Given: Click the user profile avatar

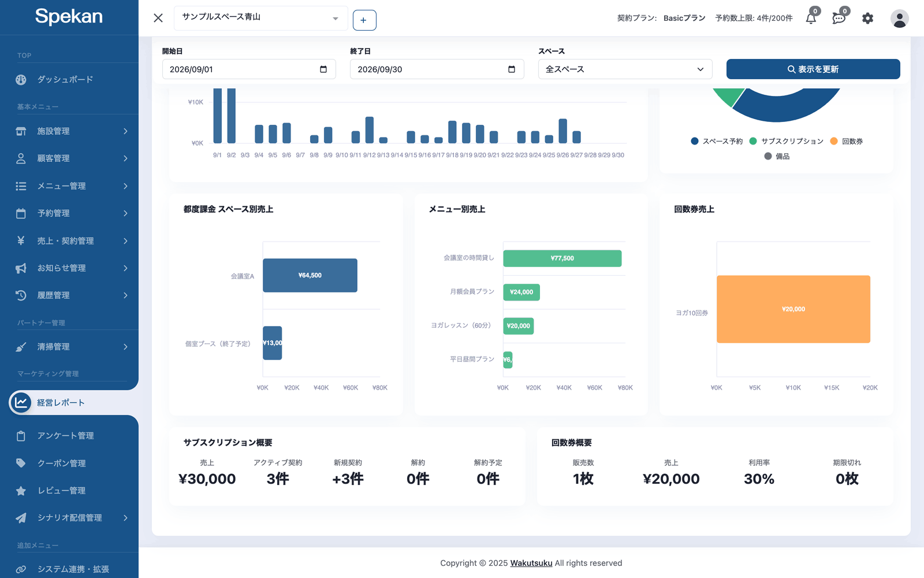Looking at the screenshot, I should pos(899,18).
